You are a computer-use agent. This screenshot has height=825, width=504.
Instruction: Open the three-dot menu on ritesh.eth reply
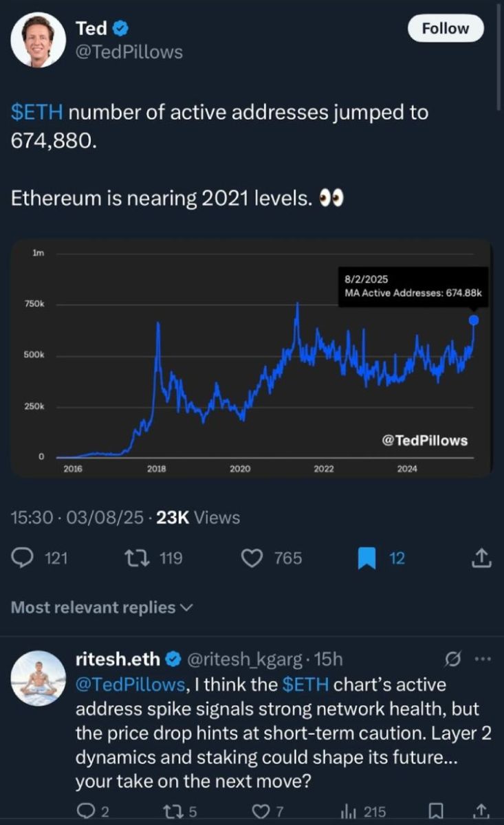tap(483, 659)
